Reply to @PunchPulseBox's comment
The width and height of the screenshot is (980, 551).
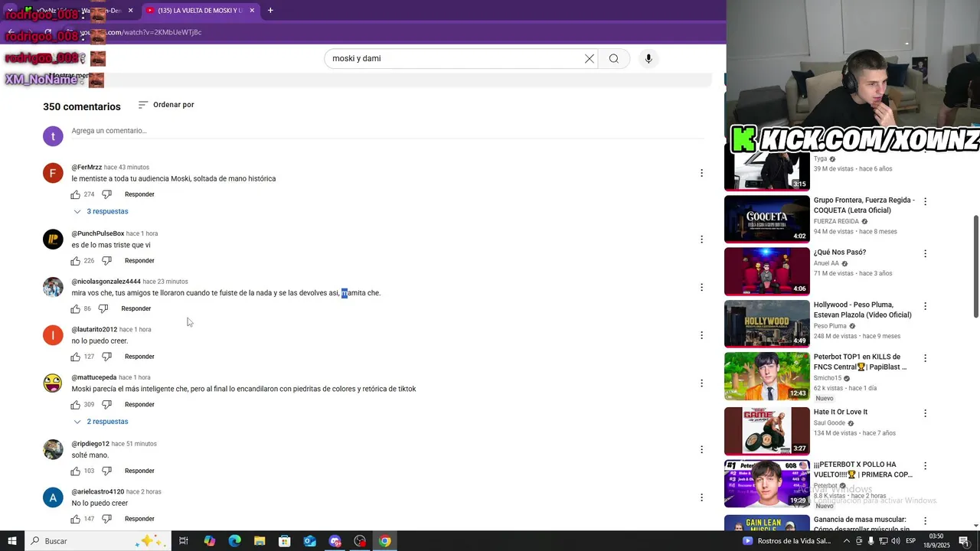tap(139, 261)
